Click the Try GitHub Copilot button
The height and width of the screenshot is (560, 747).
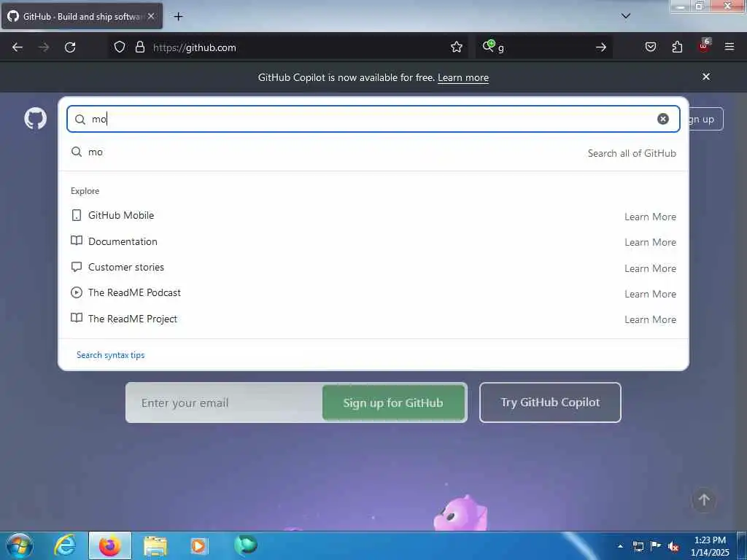[550, 402]
